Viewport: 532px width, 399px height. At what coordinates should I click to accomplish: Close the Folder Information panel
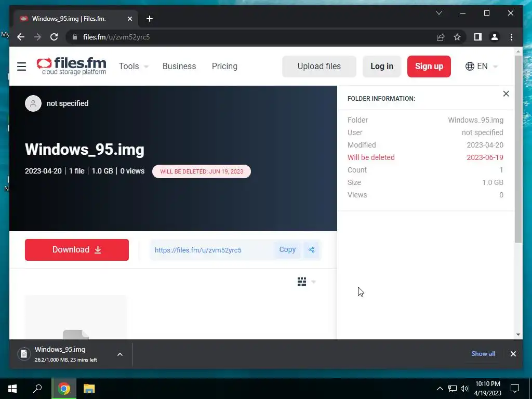(506, 94)
